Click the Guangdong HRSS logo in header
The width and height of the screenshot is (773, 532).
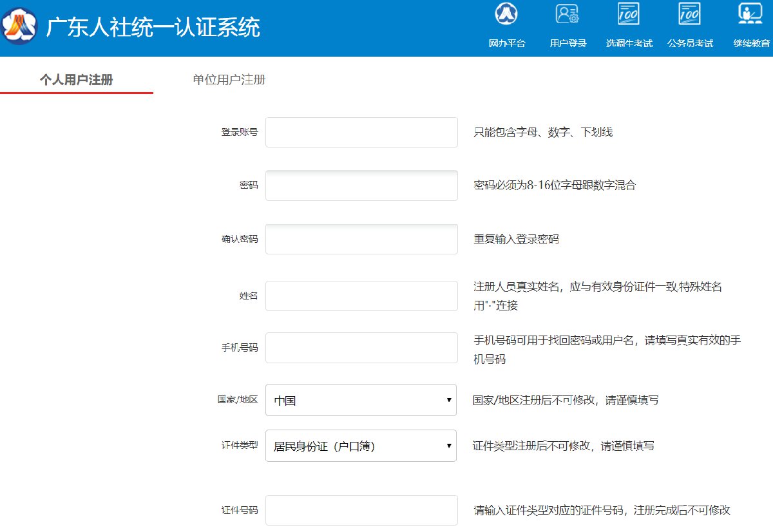19,27
